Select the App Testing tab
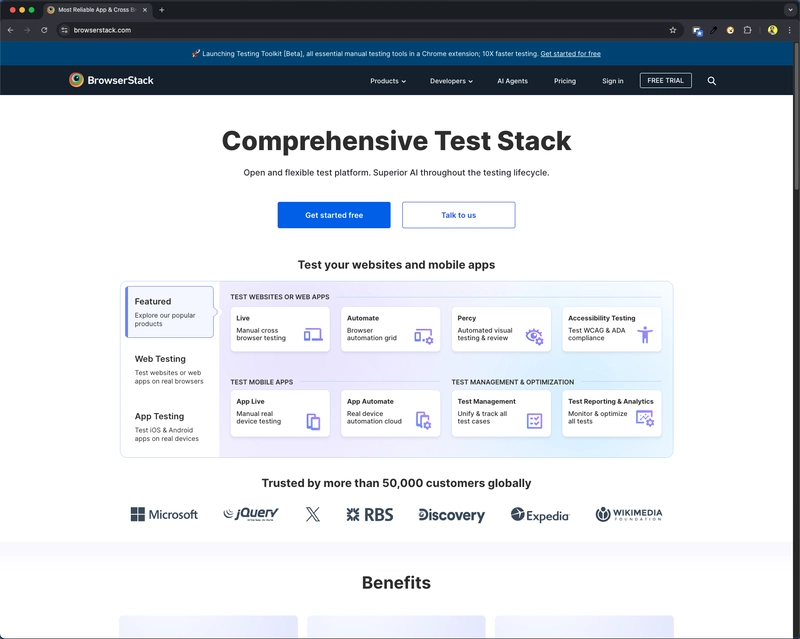The height and width of the screenshot is (639, 800). (x=167, y=427)
